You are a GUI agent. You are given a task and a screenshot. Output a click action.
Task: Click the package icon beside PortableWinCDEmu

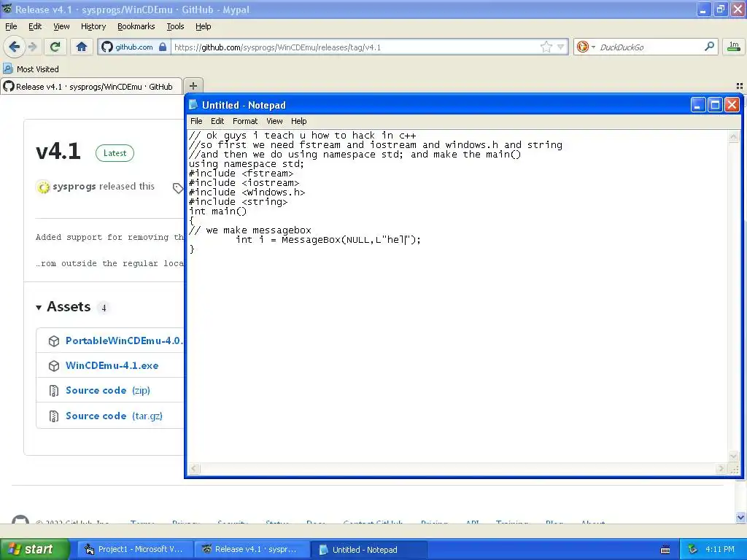pyautogui.click(x=54, y=341)
